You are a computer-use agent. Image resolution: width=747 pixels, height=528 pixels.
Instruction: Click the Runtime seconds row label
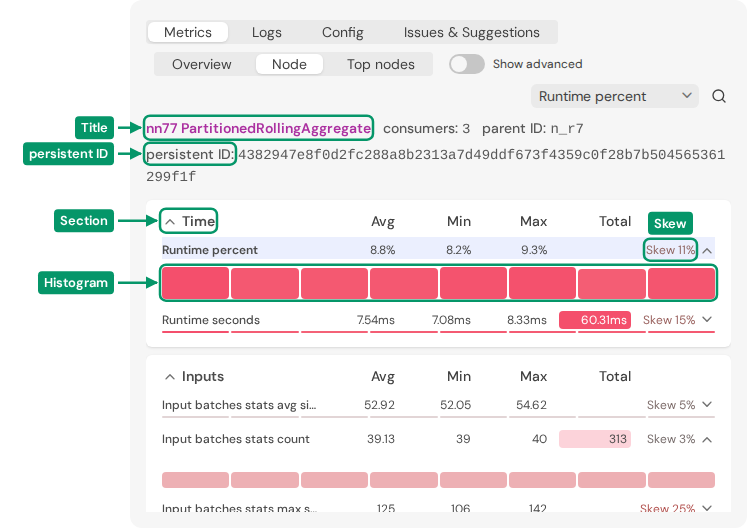211,320
